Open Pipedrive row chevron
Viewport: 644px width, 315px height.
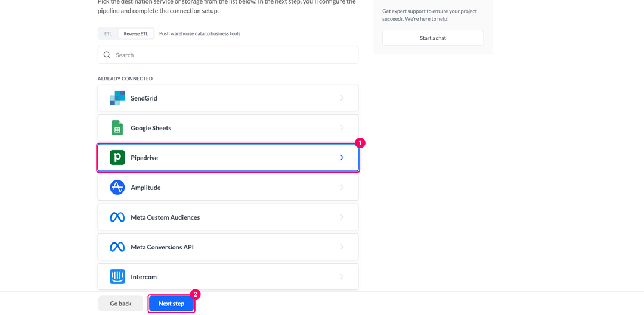coord(342,157)
